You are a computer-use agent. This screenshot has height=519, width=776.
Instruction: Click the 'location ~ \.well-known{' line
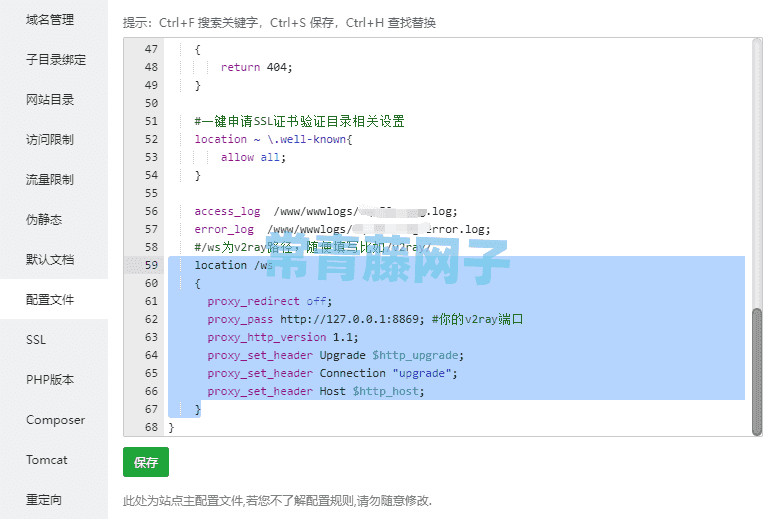[274, 140]
